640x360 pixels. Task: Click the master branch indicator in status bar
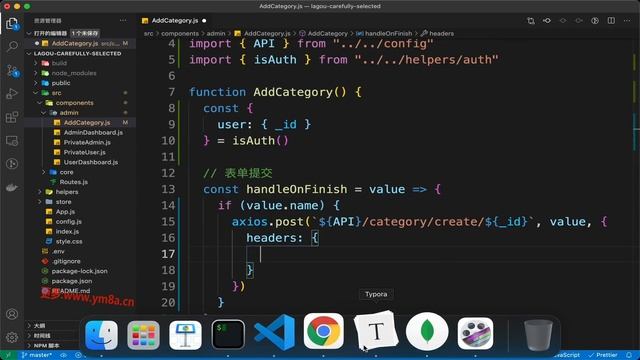[36, 355]
